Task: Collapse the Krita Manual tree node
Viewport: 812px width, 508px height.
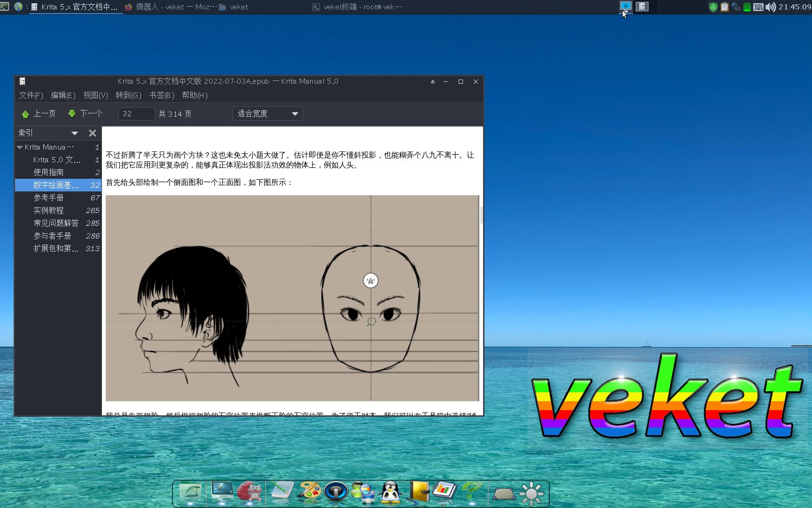Action: (20, 147)
